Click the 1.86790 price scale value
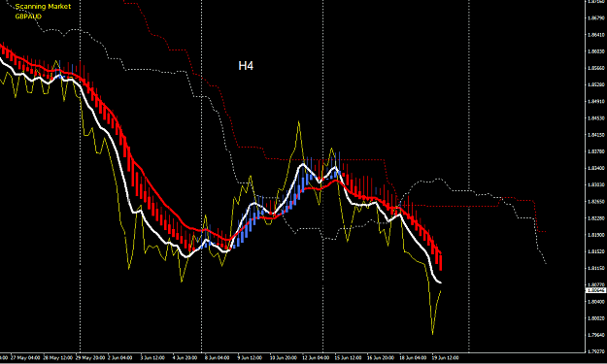 point(596,17)
